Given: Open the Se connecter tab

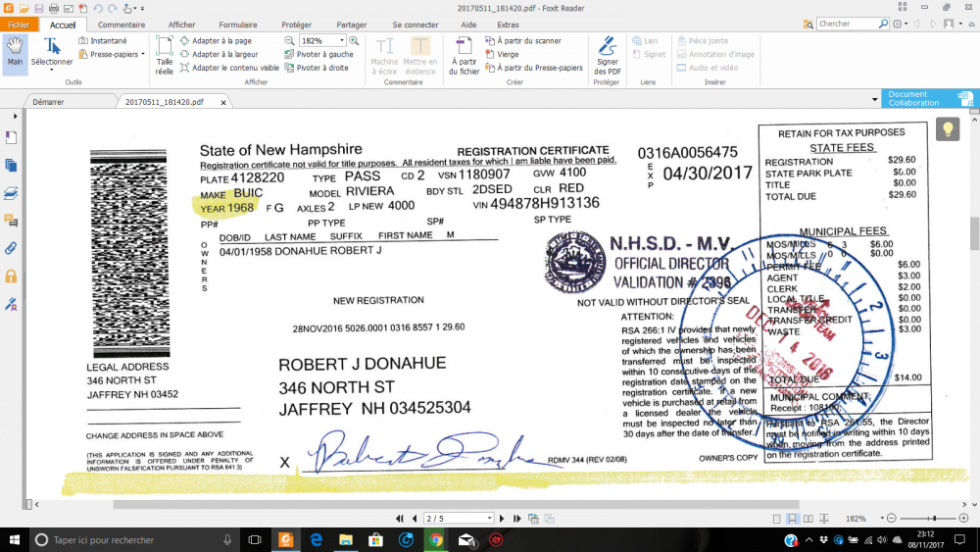Looking at the screenshot, I should click(x=415, y=25).
